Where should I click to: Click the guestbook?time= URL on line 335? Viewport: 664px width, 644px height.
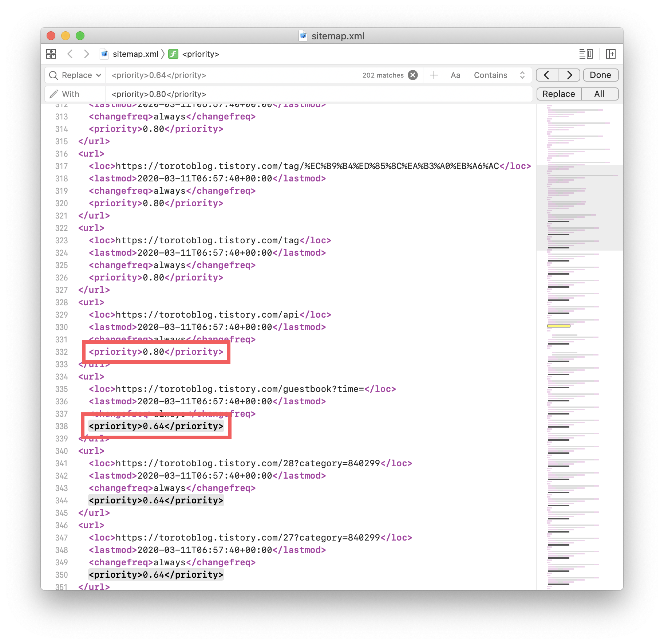(240, 389)
